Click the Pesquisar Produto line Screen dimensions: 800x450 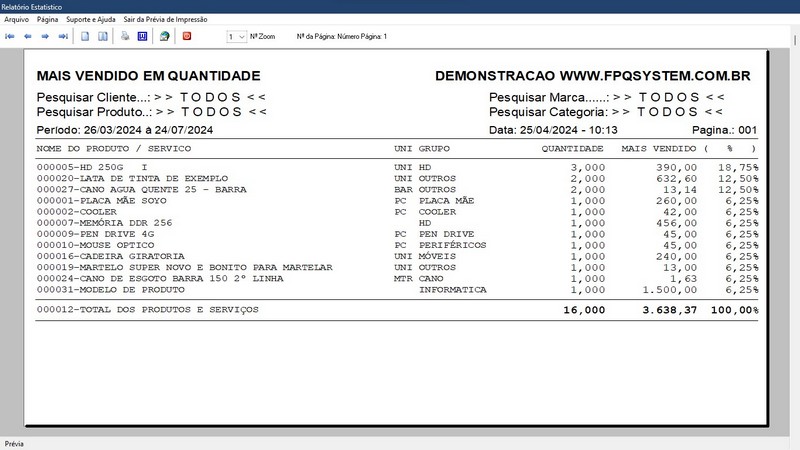coord(152,112)
